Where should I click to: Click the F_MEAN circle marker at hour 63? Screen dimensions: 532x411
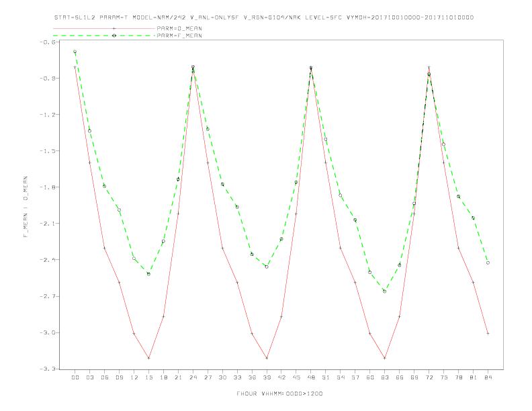tap(385, 291)
